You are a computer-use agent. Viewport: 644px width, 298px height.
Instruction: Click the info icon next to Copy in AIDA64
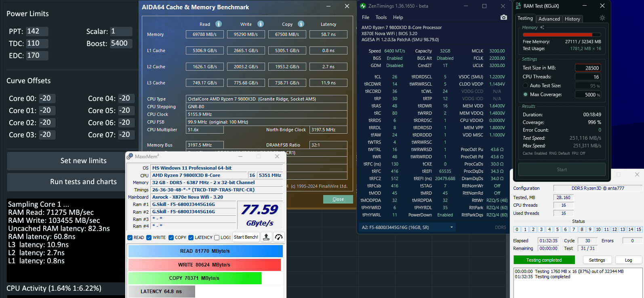pos(301,24)
